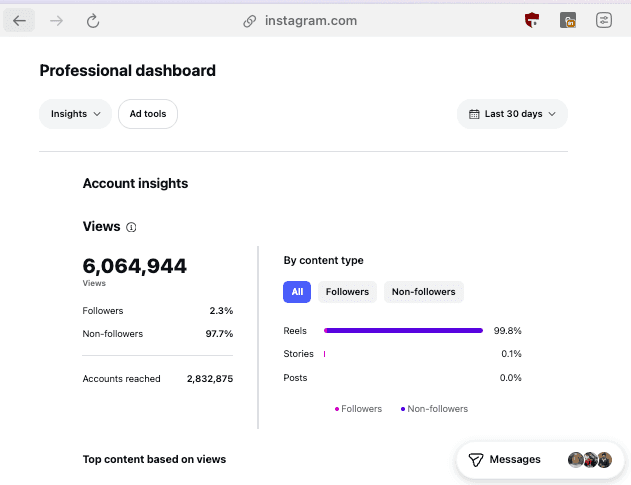This screenshot has height=485, width=631.
Task: Click the Views info icon
Action: click(x=131, y=227)
